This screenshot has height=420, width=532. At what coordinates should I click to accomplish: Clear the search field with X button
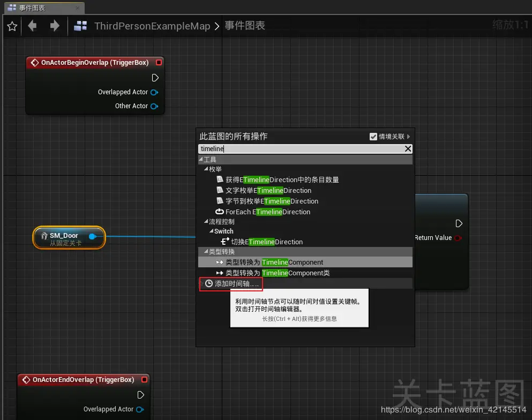coord(408,148)
